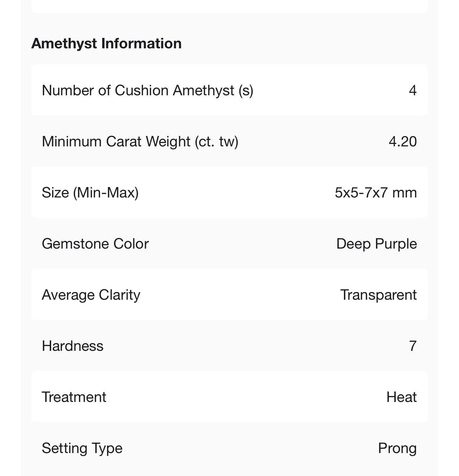
Task: Click the Prong setting value
Action: pyautogui.click(x=397, y=448)
